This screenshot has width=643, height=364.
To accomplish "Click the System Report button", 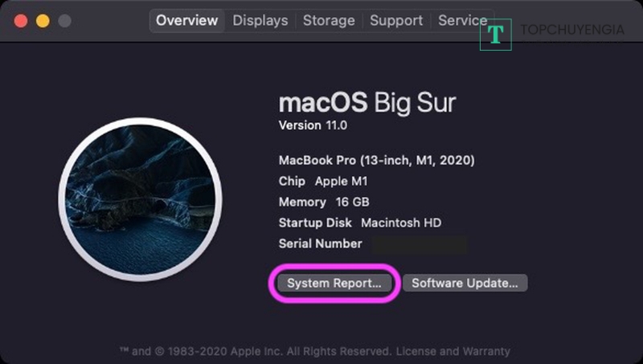I will (x=334, y=283).
